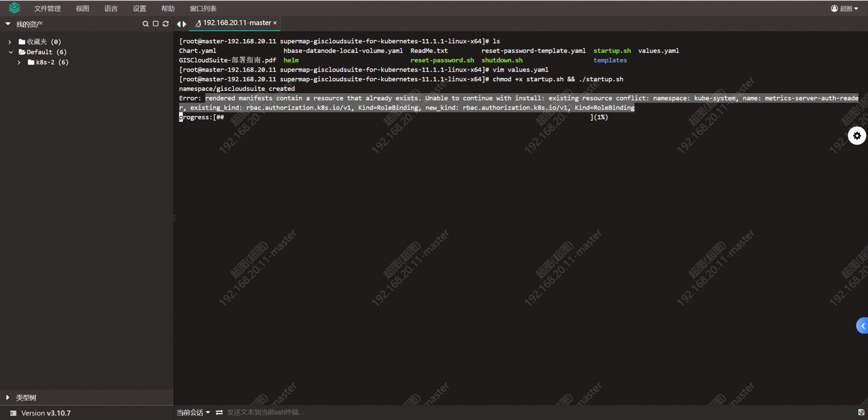Refresh the asset tree

pos(166,24)
